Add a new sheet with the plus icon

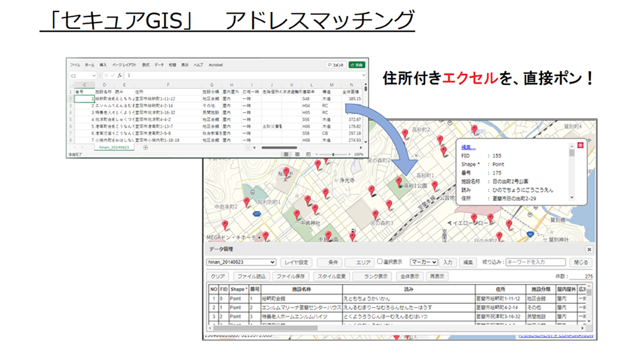(x=146, y=147)
